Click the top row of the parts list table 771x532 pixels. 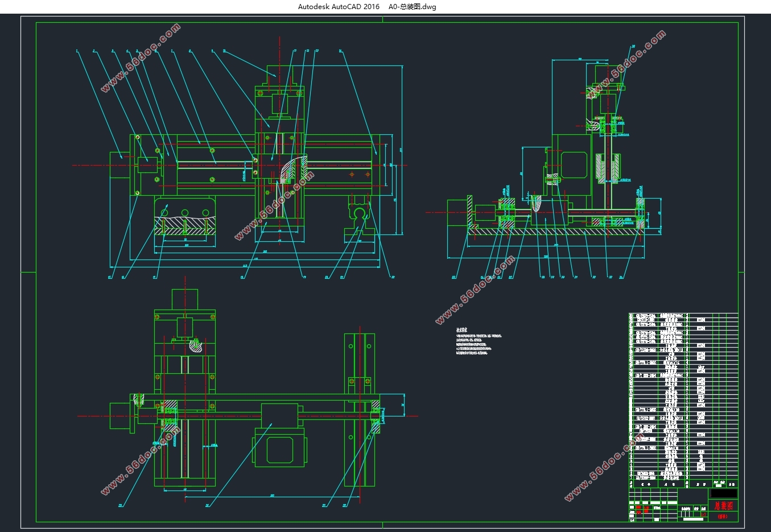click(x=683, y=315)
